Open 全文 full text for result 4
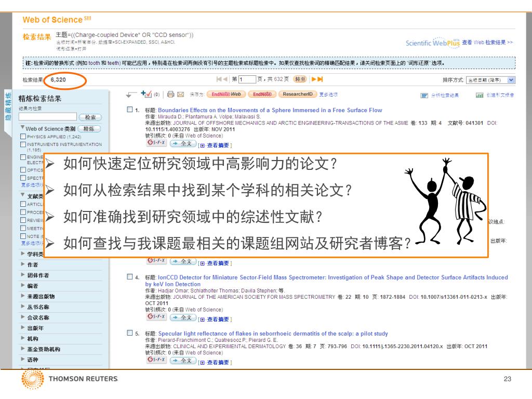The image size is (532, 399). click(183, 317)
